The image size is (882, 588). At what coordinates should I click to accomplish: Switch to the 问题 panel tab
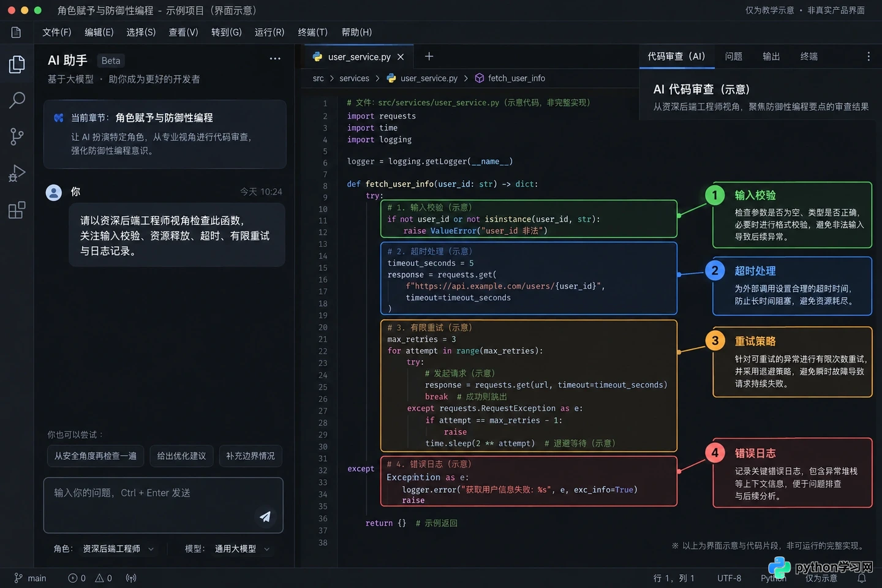click(x=733, y=56)
